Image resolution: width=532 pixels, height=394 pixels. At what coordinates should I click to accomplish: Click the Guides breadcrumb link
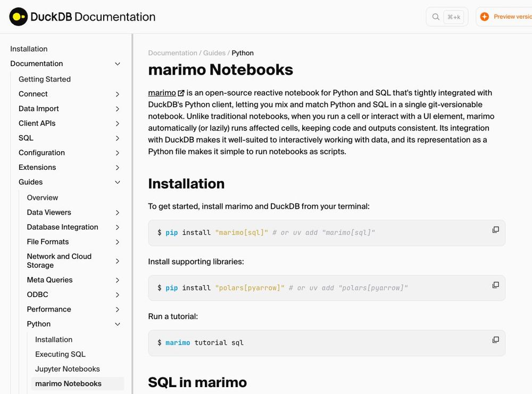click(x=214, y=53)
